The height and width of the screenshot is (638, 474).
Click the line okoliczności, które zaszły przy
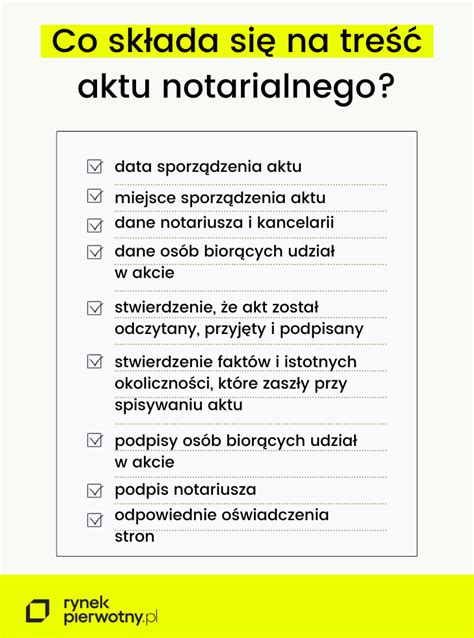click(x=231, y=384)
